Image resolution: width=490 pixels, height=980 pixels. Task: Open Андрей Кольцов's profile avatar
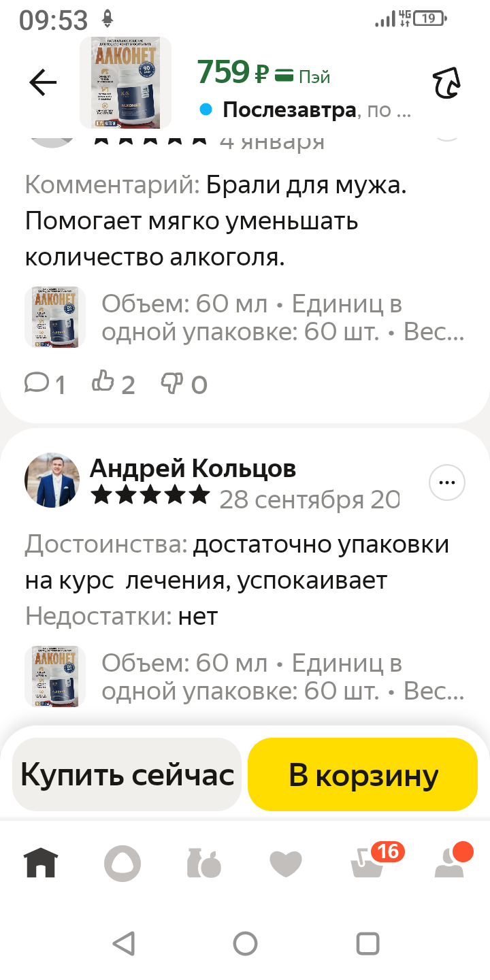point(52,480)
